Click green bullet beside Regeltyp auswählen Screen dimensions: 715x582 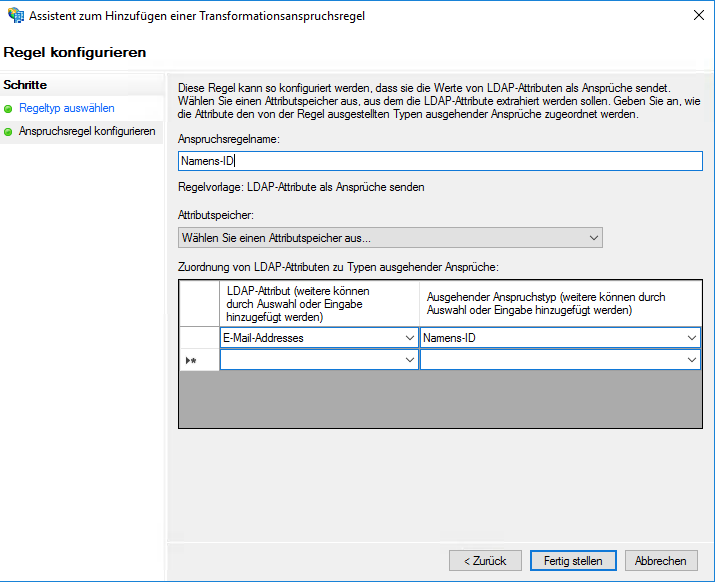click(9, 108)
